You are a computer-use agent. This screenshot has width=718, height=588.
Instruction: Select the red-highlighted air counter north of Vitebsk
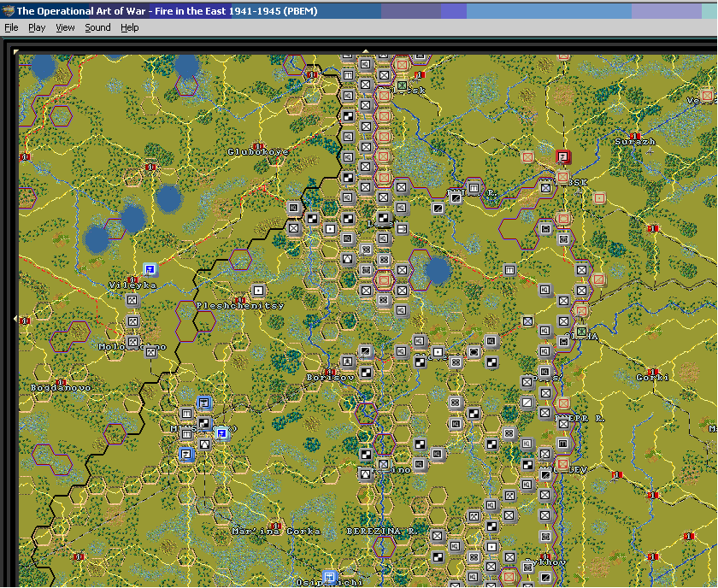point(562,157)
